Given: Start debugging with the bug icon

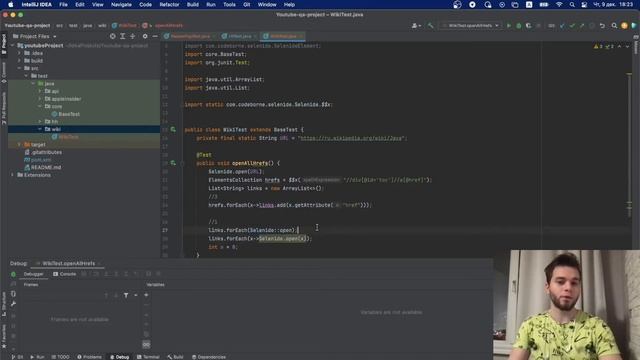Looking at the screenshot, I should click(x=518, y=26).
